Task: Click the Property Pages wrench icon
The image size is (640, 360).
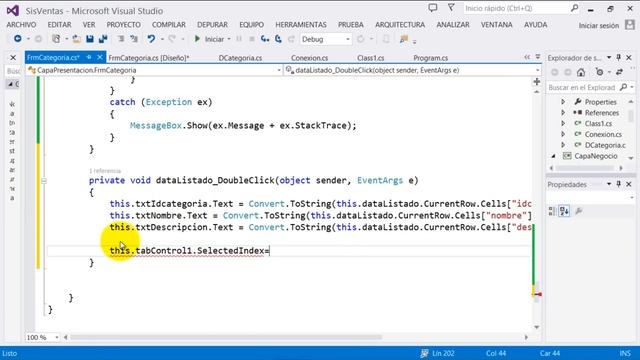Action: coord(578,211)
